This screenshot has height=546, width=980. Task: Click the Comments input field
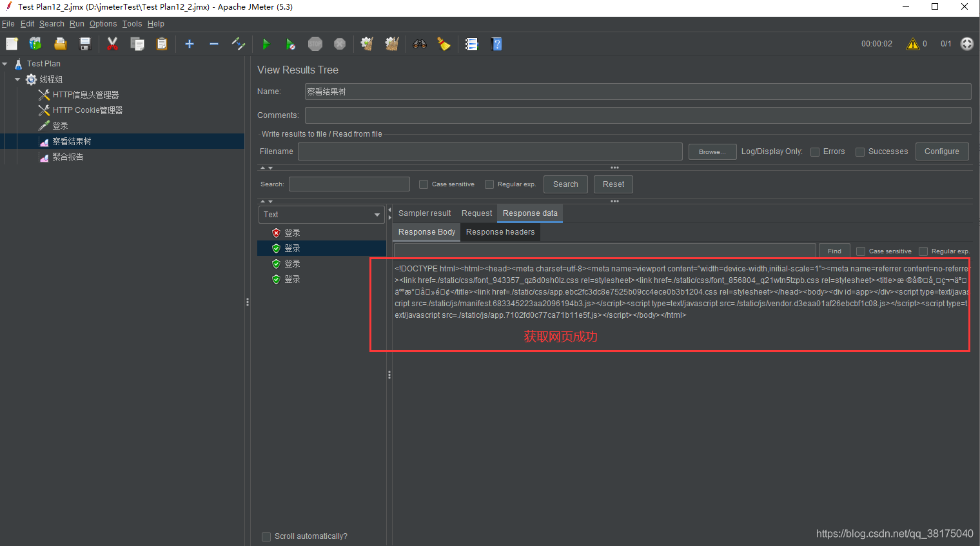(x=638, y=115)
